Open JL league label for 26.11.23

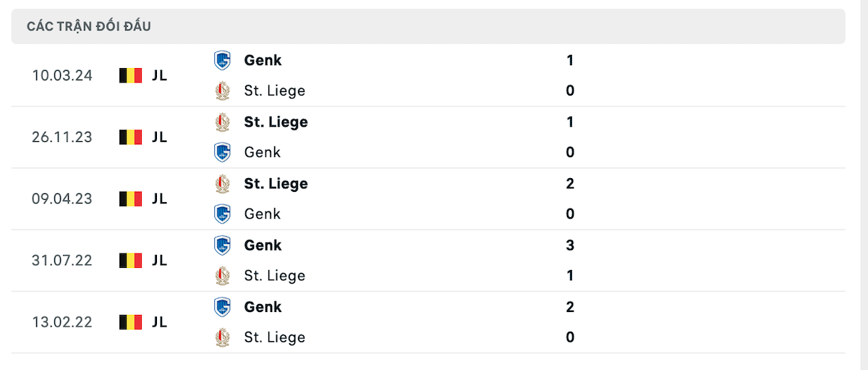[x=159, y=137]
